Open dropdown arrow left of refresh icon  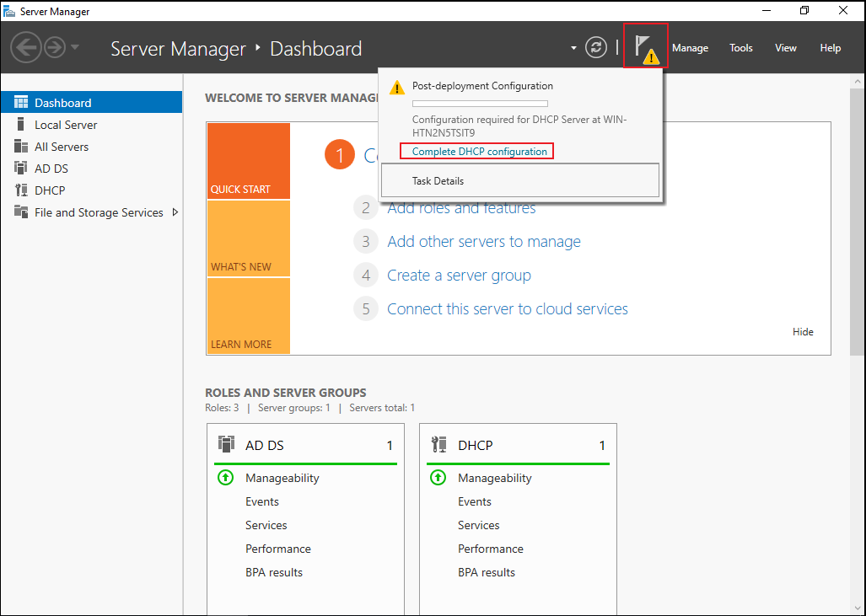573,48
